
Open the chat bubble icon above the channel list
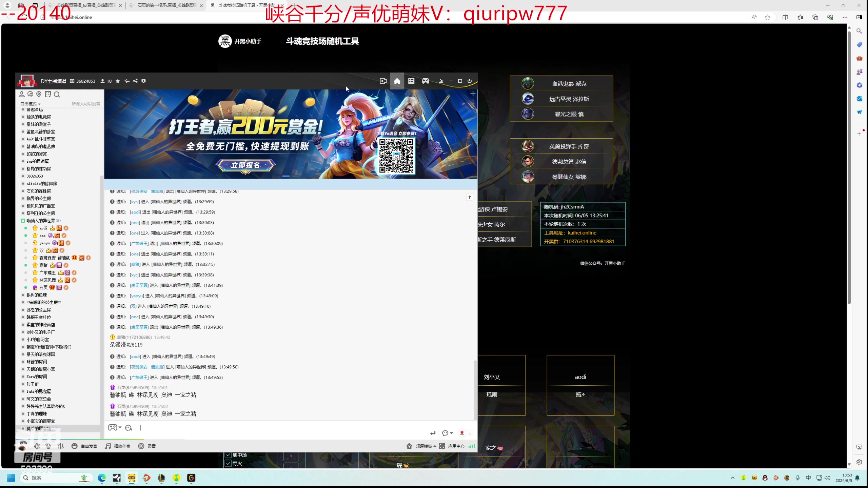30,94
